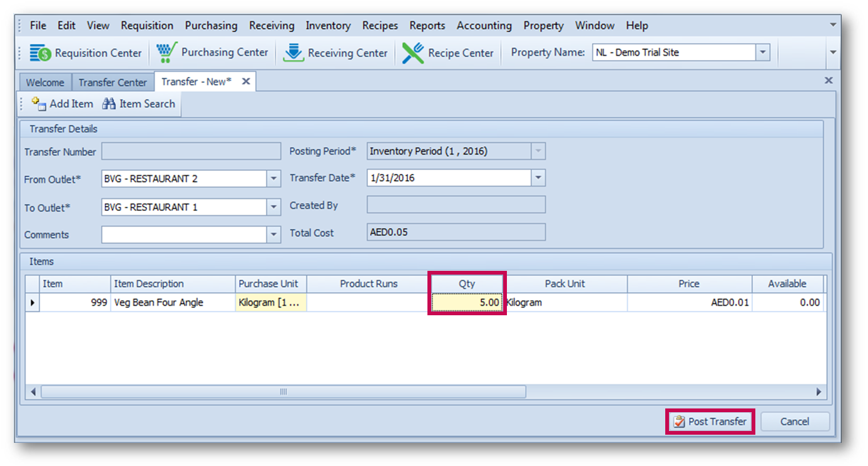Click the Post Transfer button
Viewport: 868px width, 466px height.
710,422
